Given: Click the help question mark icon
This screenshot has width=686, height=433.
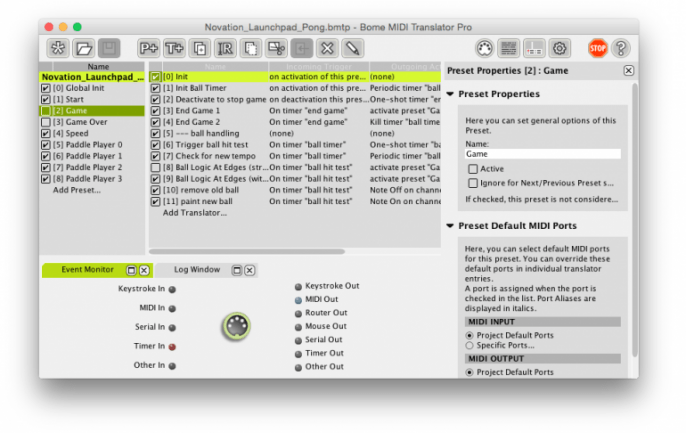Looking at the screenshot, I should (x=621, y=48).
